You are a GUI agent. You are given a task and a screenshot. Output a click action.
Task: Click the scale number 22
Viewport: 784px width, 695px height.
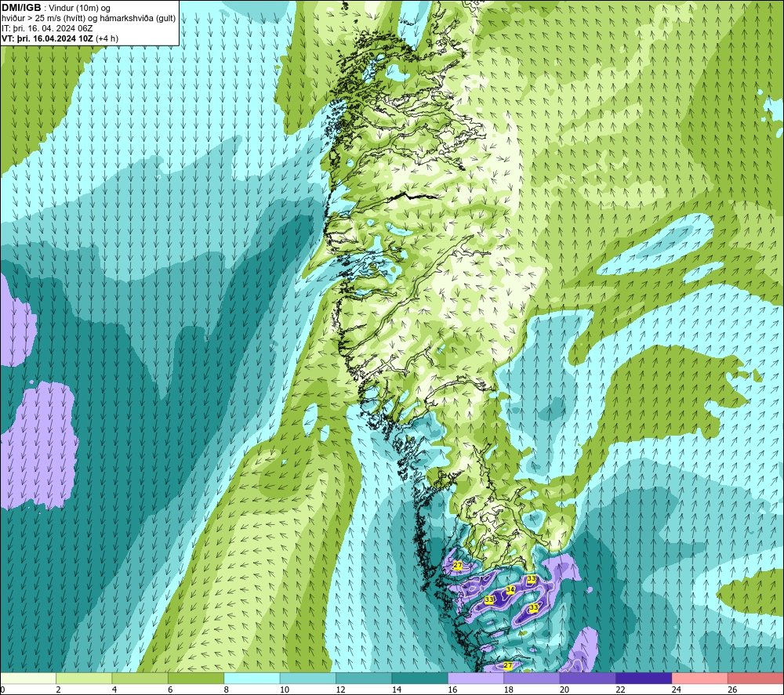point(620,690)
